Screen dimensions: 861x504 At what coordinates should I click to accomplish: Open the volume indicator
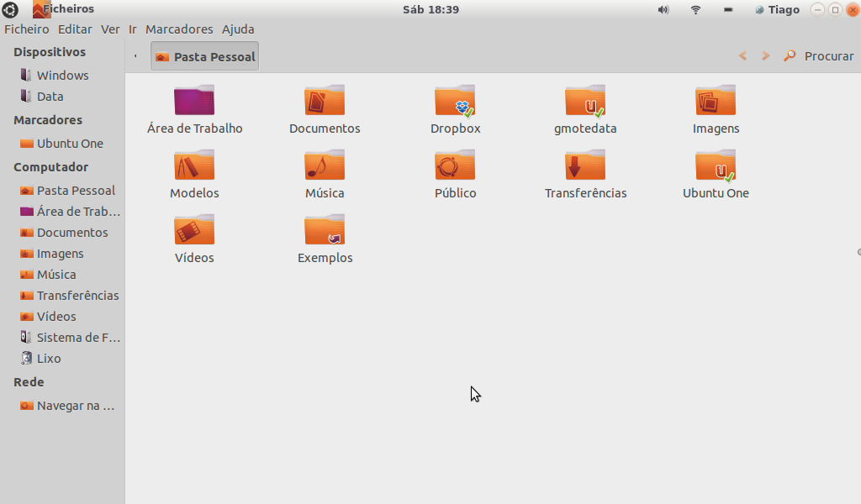coord(663,10)
